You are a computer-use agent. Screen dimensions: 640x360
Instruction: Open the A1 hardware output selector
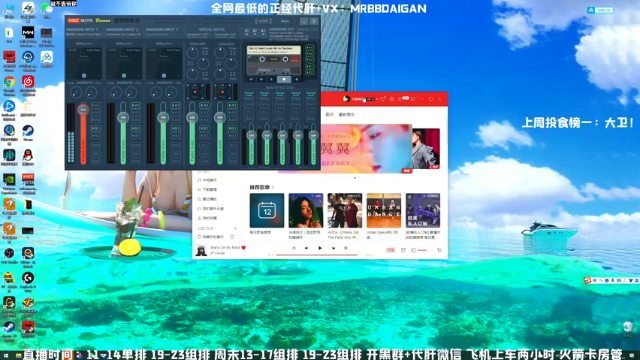(x=247, y=31)
